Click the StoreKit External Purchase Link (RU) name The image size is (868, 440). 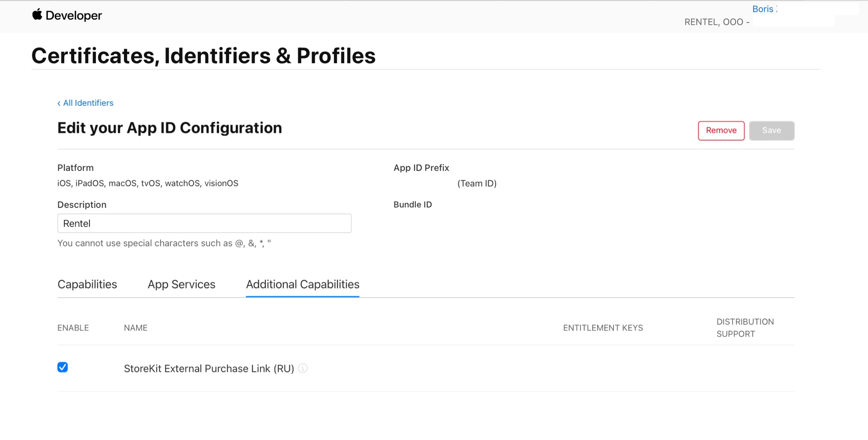(x=209, y=369)
